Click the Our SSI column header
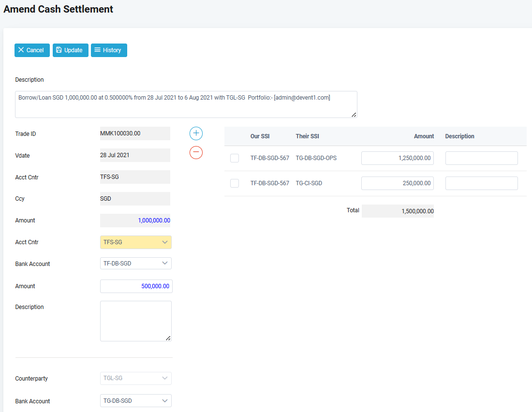The image size is (532, 412). (260, 136)
